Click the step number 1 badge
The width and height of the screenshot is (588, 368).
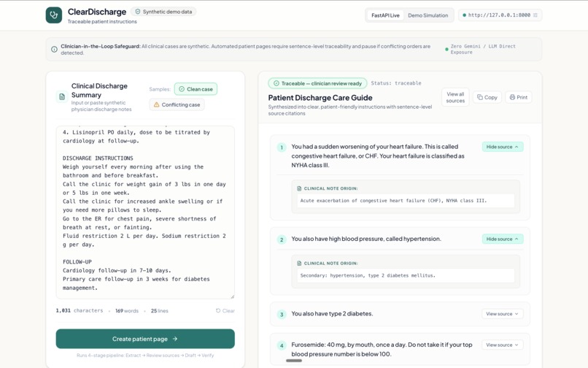[282, 147]
